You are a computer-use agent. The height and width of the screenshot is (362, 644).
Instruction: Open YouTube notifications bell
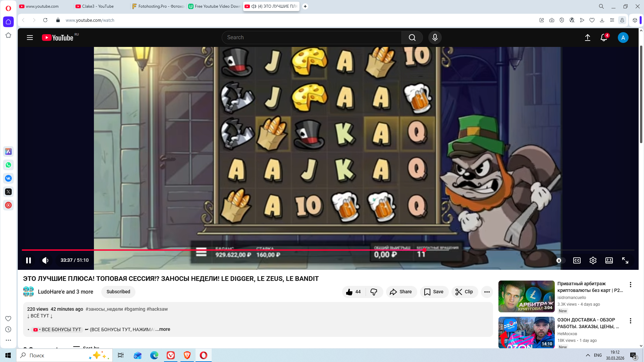click(603, 38)
